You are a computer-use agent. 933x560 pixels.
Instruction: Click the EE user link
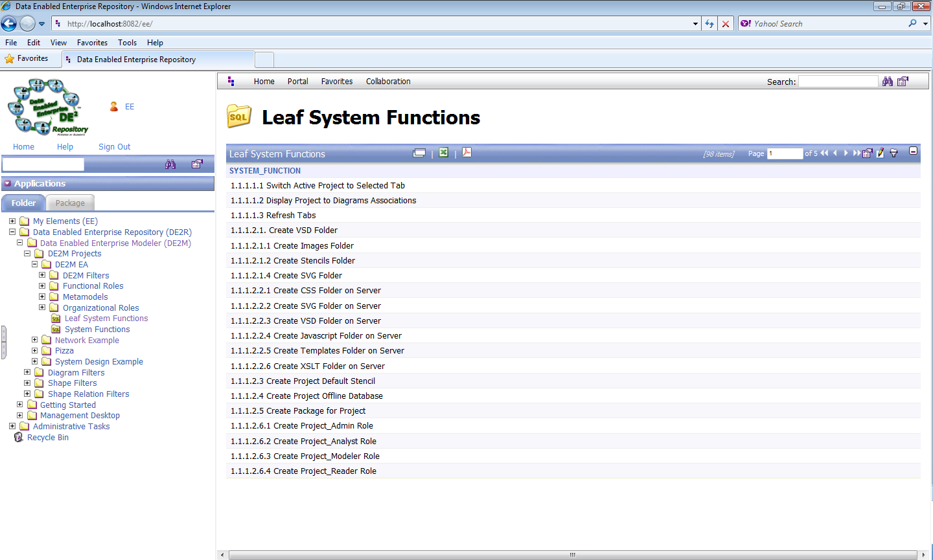[130, 107]
